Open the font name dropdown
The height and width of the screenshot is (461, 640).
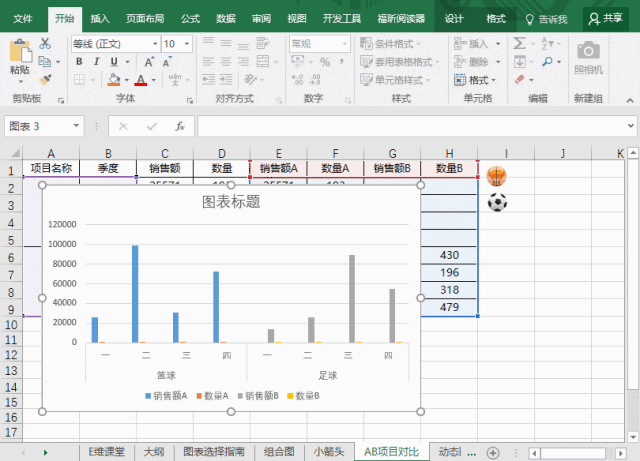[155, 44]
